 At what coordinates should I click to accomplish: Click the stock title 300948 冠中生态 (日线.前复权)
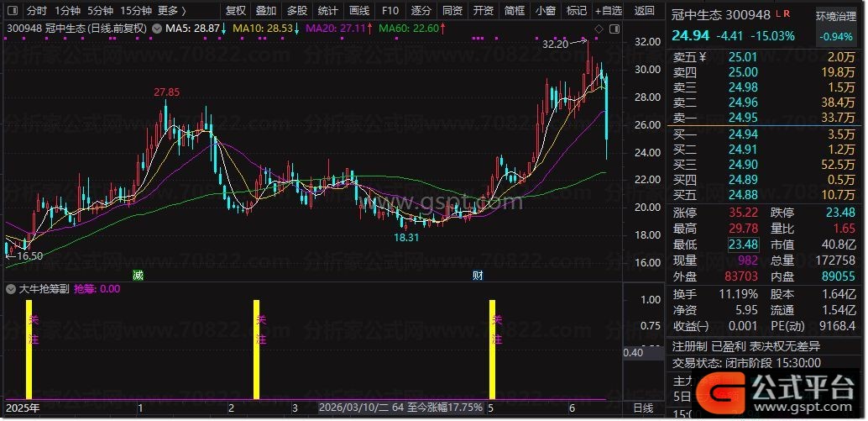pos(77,28)
